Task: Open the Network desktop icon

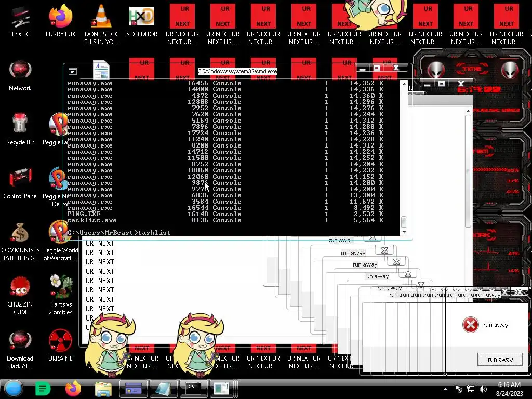Action: pos(20,76)
